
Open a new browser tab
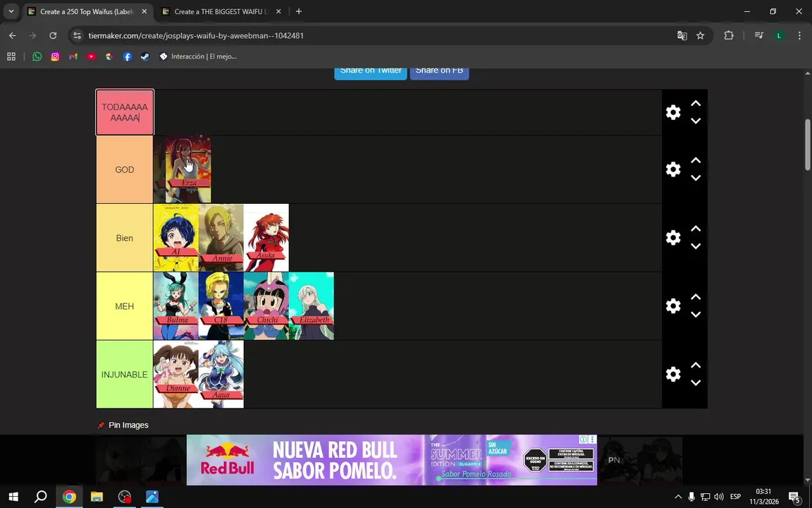(x=299, y=11)
